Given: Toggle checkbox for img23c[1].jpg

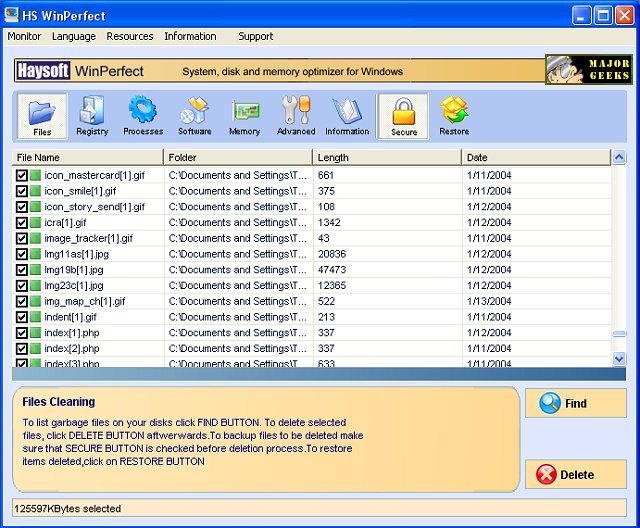Looking at the screenshot, I should click(x=22, y=285).
